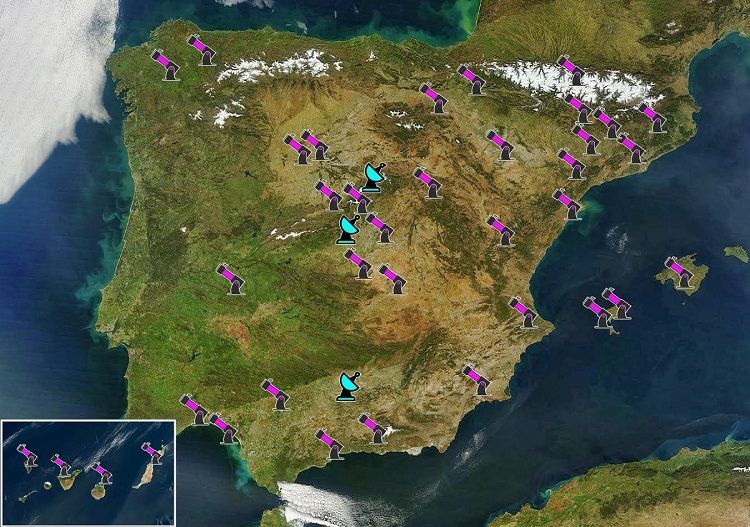
Task: Click the telescope on the Valencia–Alicante coast
Action: pos(523,313)
